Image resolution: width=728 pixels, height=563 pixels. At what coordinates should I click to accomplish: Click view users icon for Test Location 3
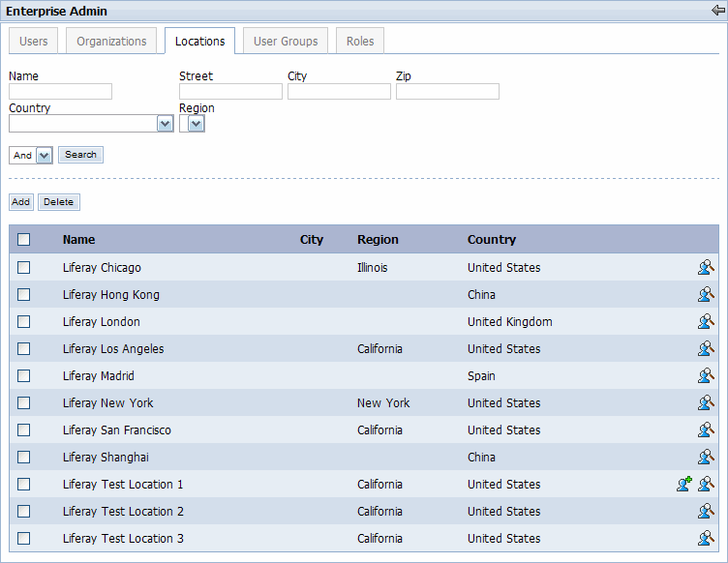[x=706, y=539]
